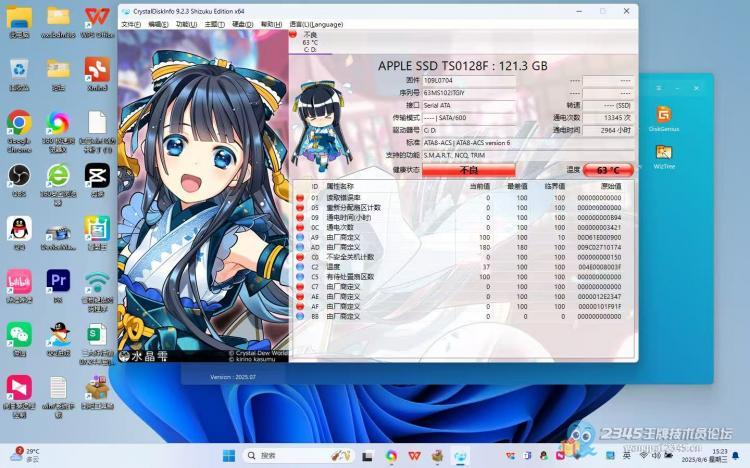This screenshot has height=468, width=750.
Task: Click the volume icon in system tray
Action: click(656, 455)
